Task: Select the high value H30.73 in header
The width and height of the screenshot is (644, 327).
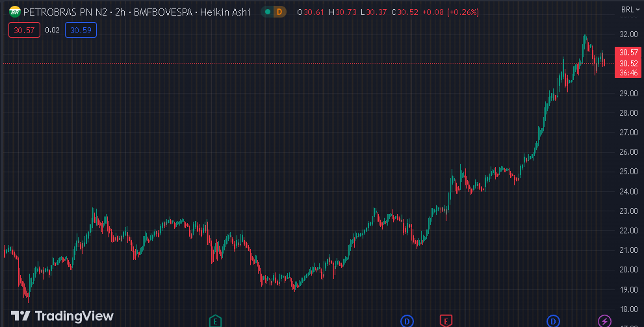Action: 342,12
